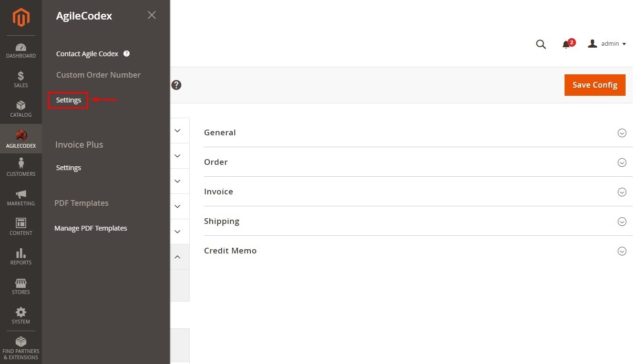The height and width of the screenshot is (364, 638).
Task: Open Contact Agile Codex link
Action: pyautogui.click(x=87, y=54)
